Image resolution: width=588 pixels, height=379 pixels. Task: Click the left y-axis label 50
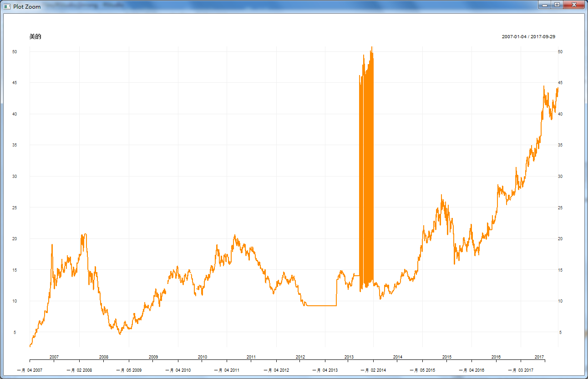(x=15, y=52)
